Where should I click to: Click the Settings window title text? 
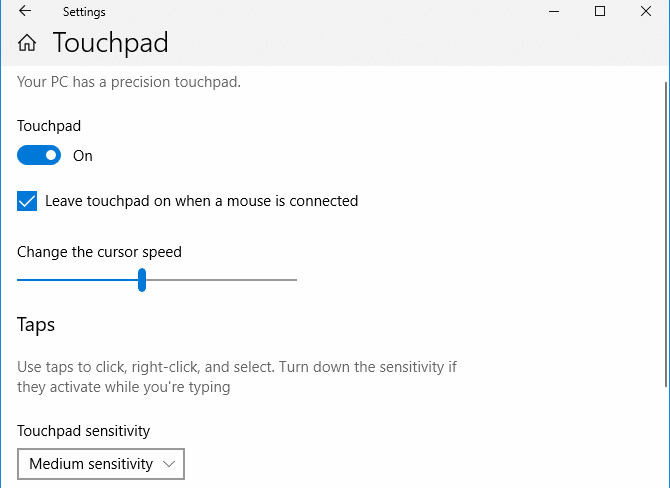[84, 12]
